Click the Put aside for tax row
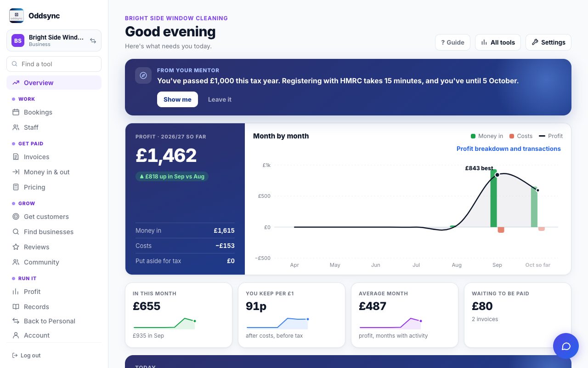 [x=185, y=261]
